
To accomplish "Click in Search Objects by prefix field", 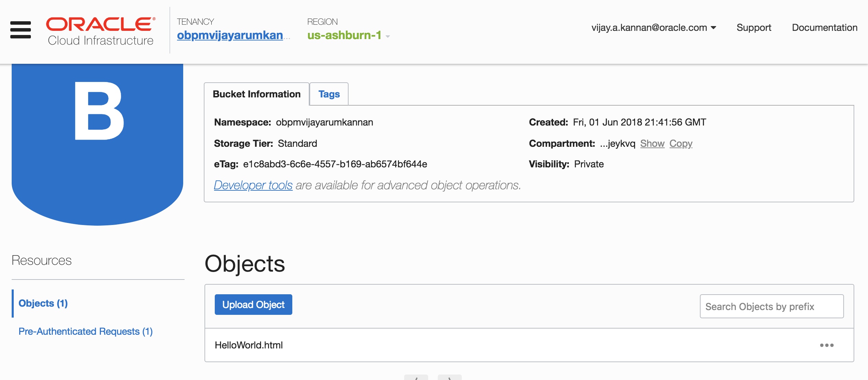I will tap(771, 306).
